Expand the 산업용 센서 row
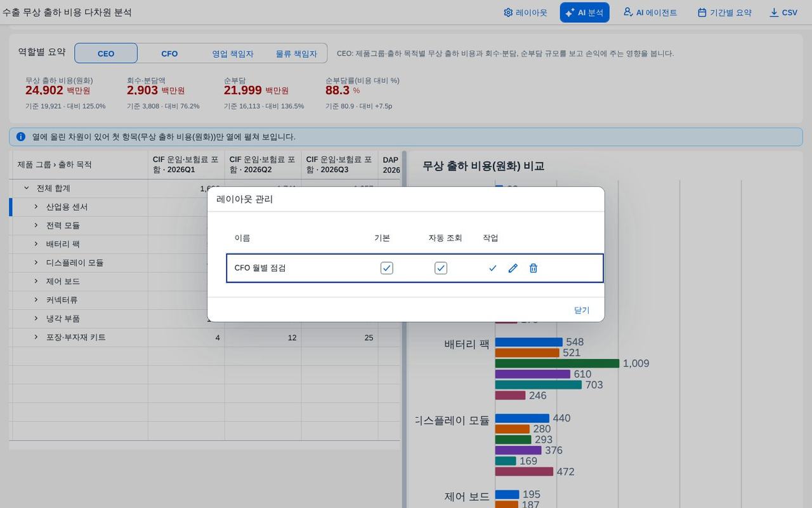This screenshot has width=812, height=508. click(x=36, y=207)
